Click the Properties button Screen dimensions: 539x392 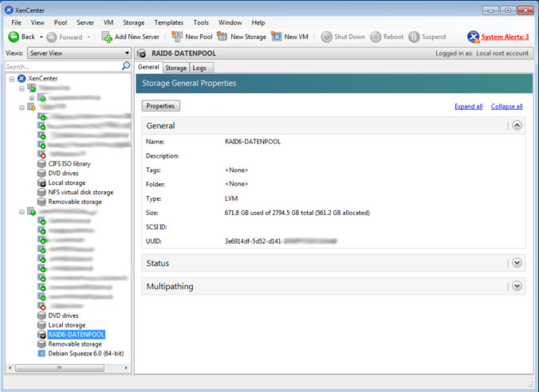click(160, 106)
